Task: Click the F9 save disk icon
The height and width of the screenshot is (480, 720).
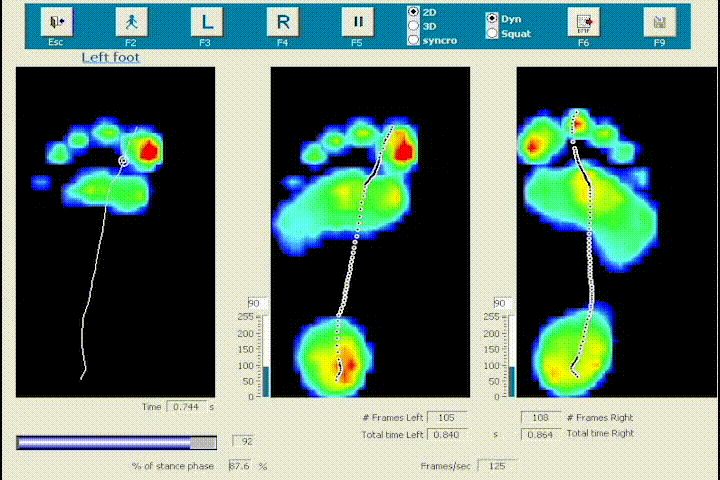Action: 659,22
